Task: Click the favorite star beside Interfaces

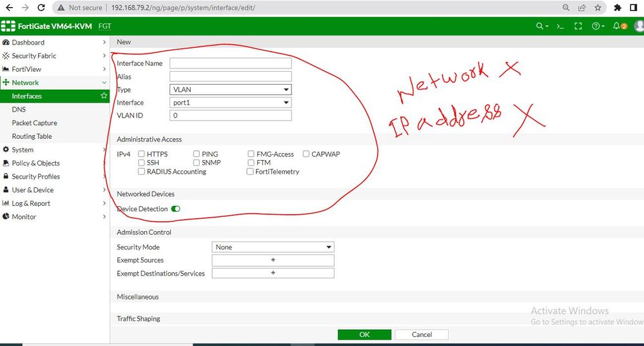Action: click(x=104, y=96)
